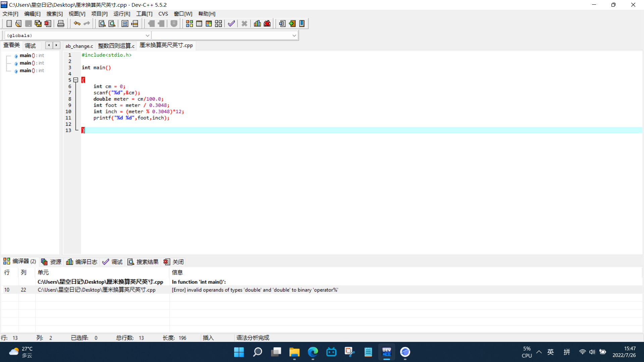The width and height of the screenshot is (644, 362).
Task: Click the go-to-line icon with orange bar
Action: [135, 23]
